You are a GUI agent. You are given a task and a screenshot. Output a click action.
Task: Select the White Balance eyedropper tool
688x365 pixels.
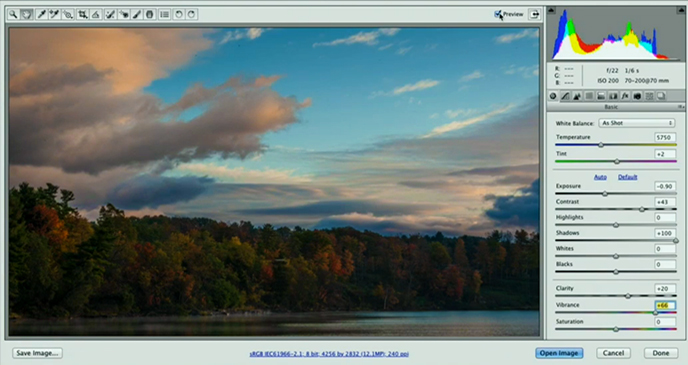[x=41, y=14]
